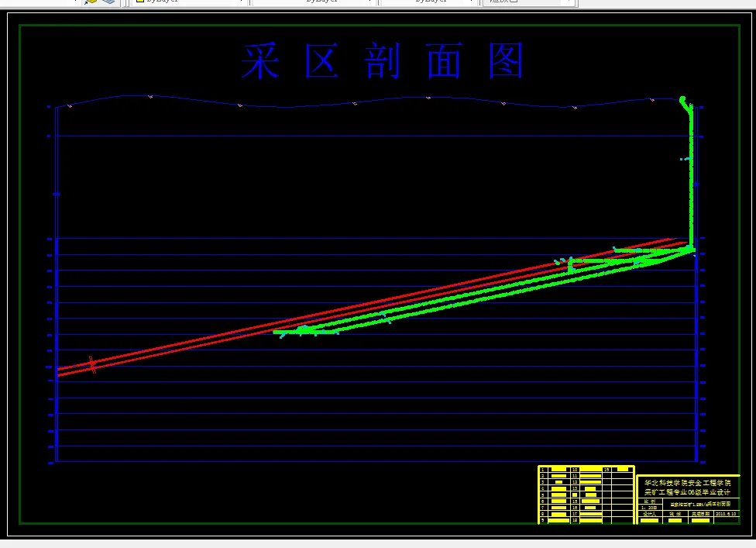The image size is (756, 548).
Task: Click legend row number 9
Action: (x=543, y=521)
